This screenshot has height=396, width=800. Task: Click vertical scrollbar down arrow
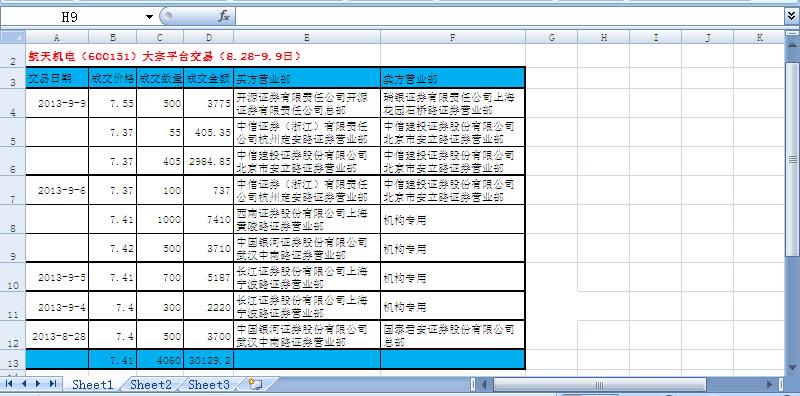(x=792, y=367)
